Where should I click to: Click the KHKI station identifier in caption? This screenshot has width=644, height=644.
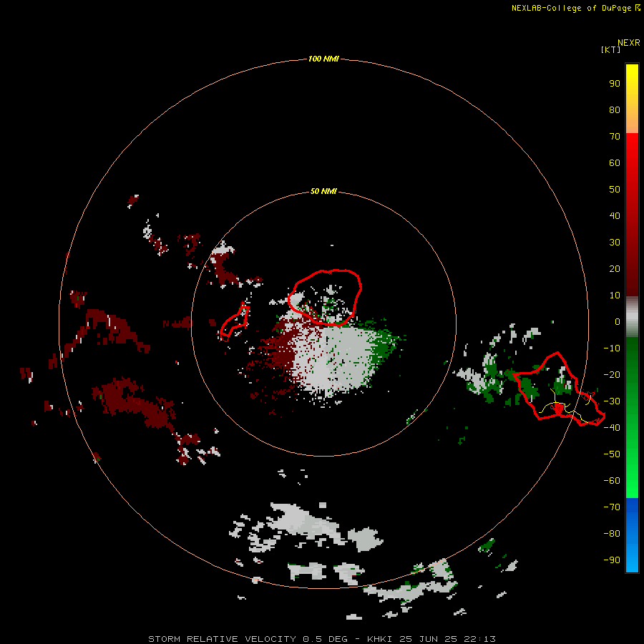pos(381,639)
